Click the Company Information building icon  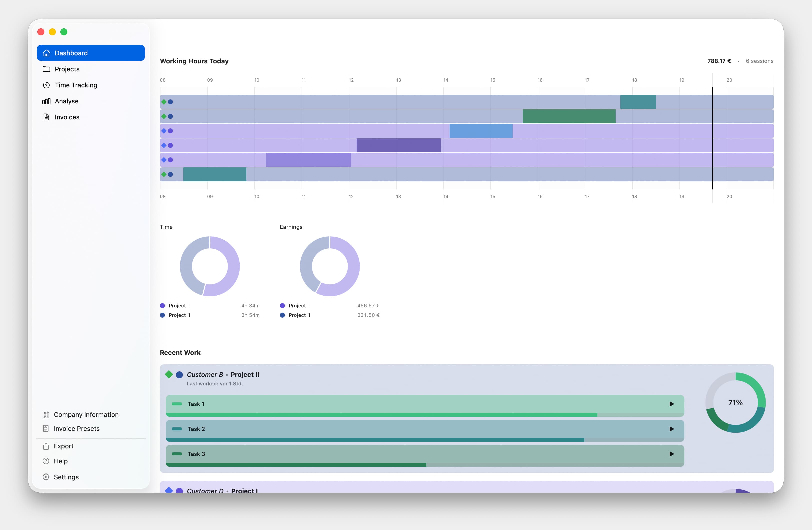click(46, 415)
